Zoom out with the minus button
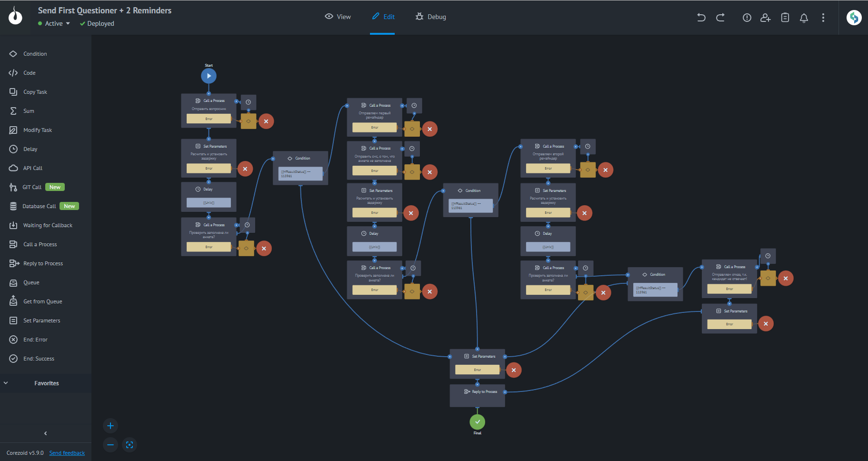This screenshot has height=461, width=868. tap(110, 445)
